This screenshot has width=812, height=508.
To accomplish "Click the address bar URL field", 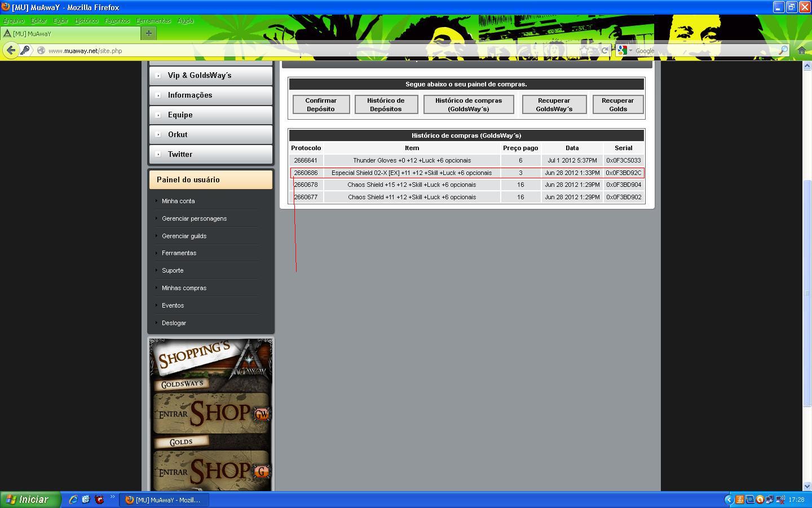I will coord(310,50).
